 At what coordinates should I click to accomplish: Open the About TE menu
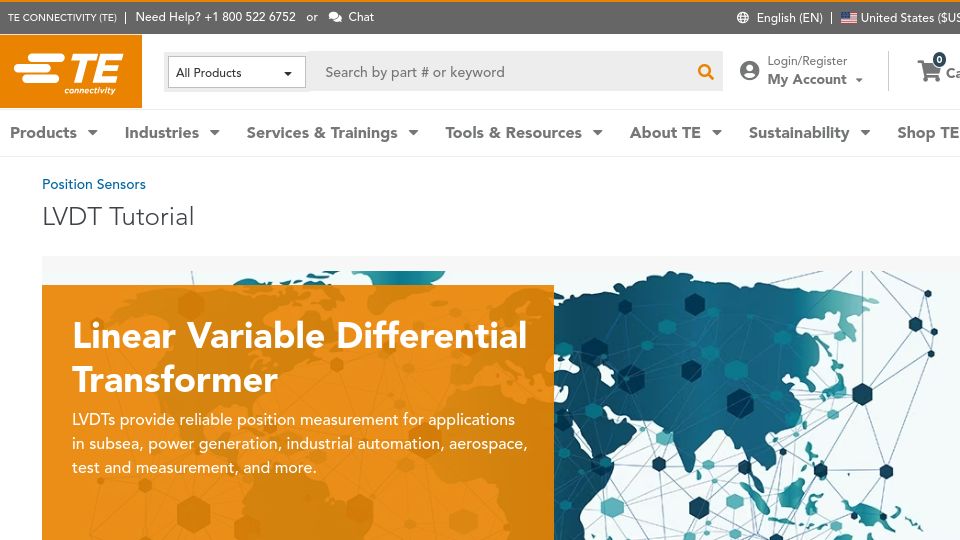coord(665,133)
